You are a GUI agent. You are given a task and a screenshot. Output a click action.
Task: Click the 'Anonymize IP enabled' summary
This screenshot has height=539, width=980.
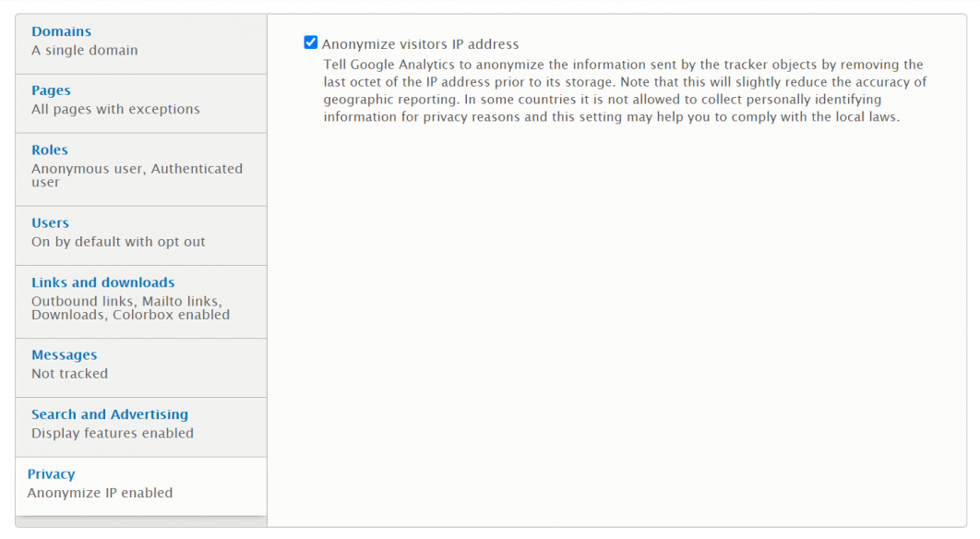(100, 493)
